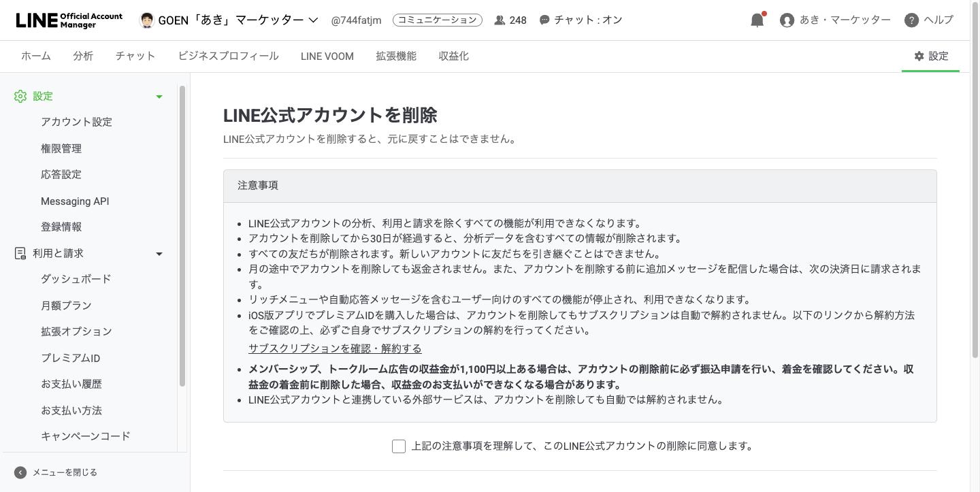The width and height of the screenshot is (980, 492).
Task: Click the sidebar 設定 gear icon
Action: [x=20, y=97]
